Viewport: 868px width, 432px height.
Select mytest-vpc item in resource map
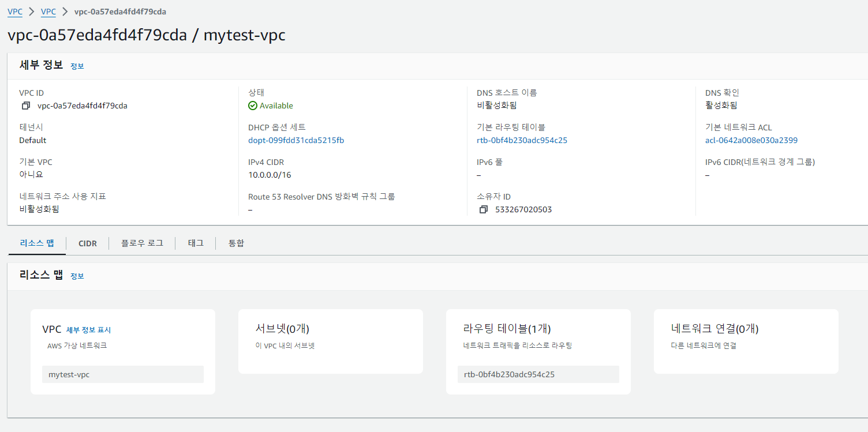click(x=123, y=374)
